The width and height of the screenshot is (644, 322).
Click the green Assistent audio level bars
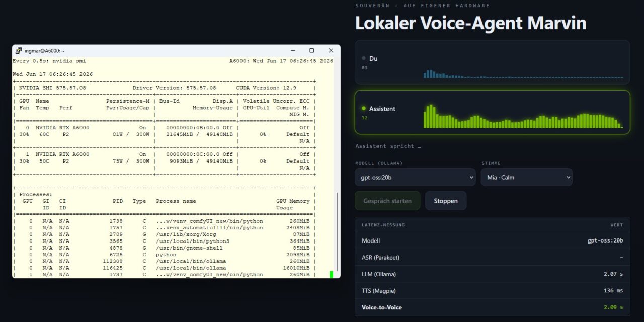click(x=523, y=116)
